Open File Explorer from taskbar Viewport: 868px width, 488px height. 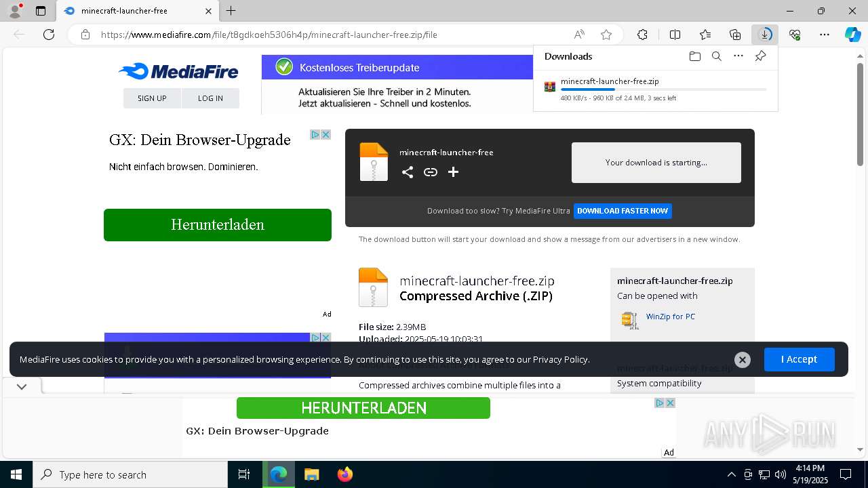[311, 474]
